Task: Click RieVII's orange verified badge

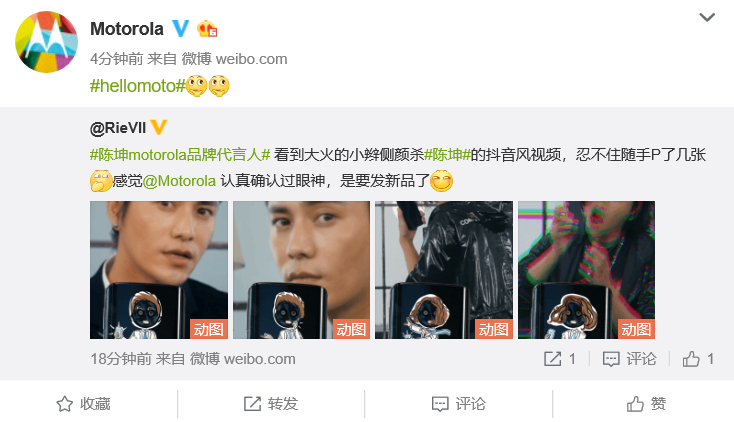Action: (x=159, y=127)
